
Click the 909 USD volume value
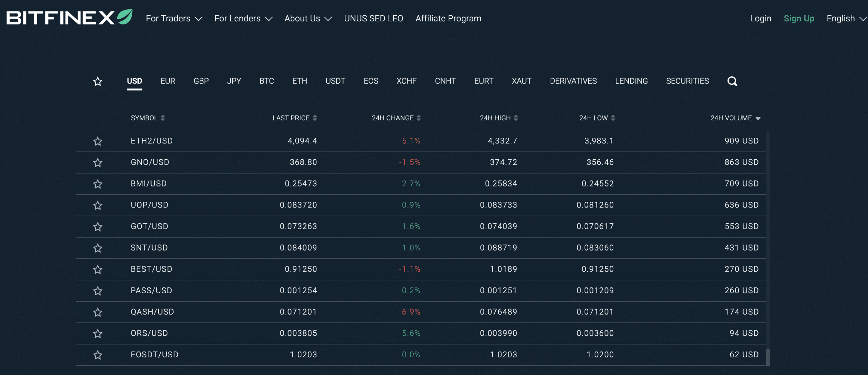[742, 141]
